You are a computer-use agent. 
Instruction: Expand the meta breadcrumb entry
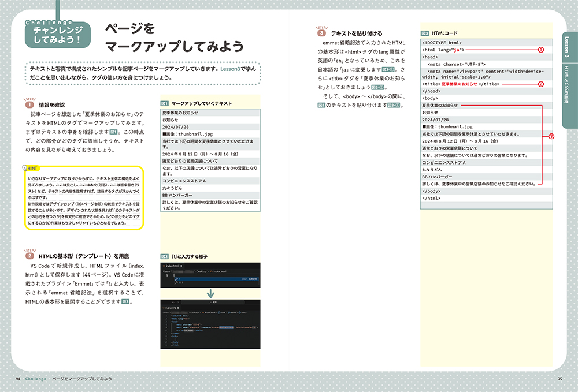pyautogui.click(x=243, y=312)
